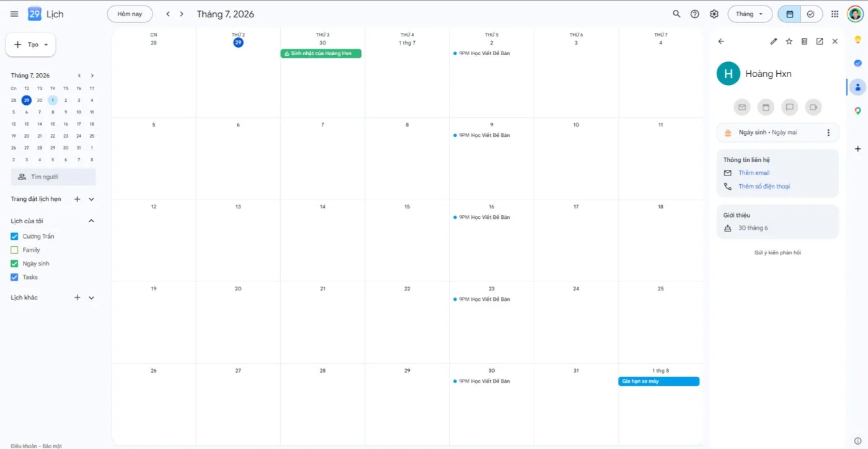The height and width of the screenshot is (449, 868).
Task: Open the Tháng view dropdown
Action: pos(750,14)
